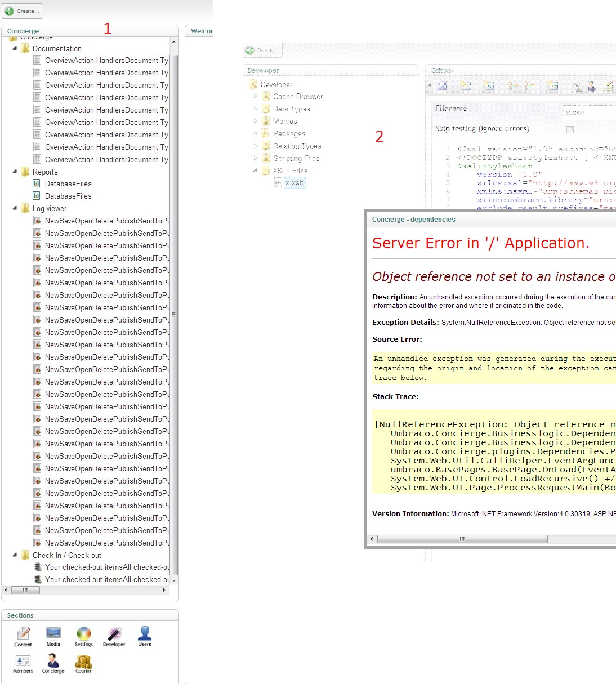Viewport: 616px width, 684px height.
Task: Select the Relation Types tree item
Action: point(297,146)
